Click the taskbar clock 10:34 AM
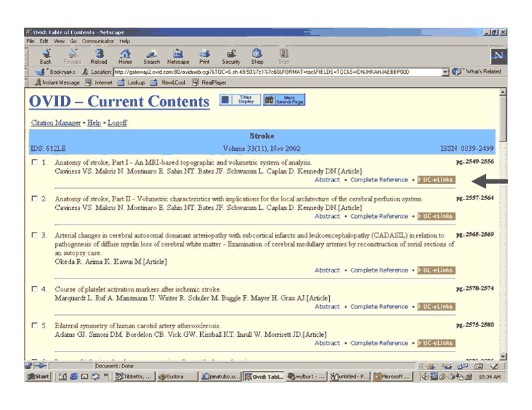The width and height of the screenshot is (532, 410). coord(489,377)
